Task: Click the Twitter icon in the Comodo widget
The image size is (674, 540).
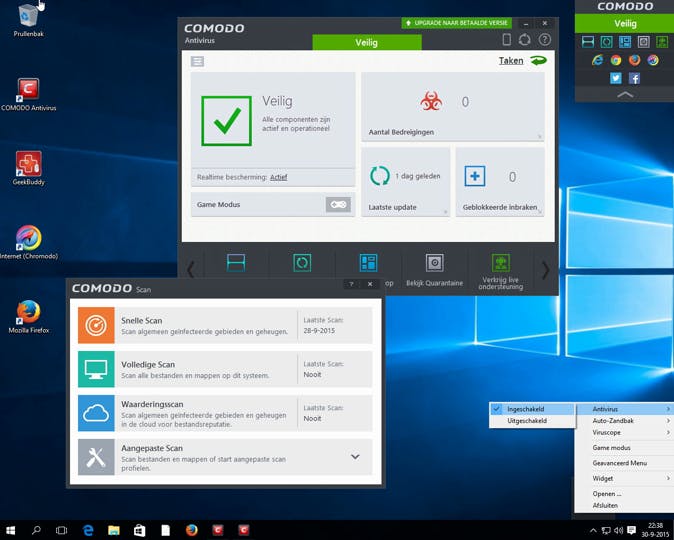Action: click(616, 78)
